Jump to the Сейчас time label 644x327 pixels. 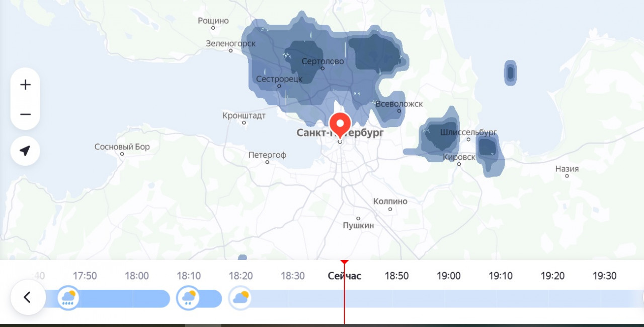pyautogui.click(x=344, y=276)
